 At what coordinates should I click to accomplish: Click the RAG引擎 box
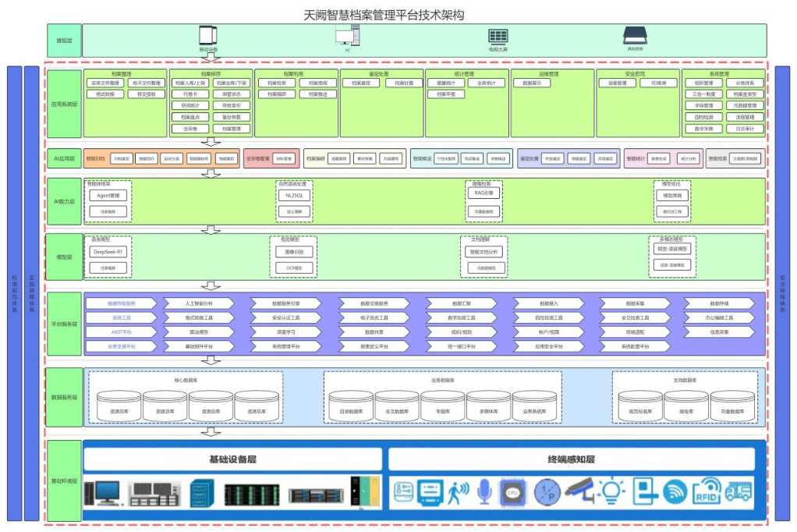[x=482, y=193]
